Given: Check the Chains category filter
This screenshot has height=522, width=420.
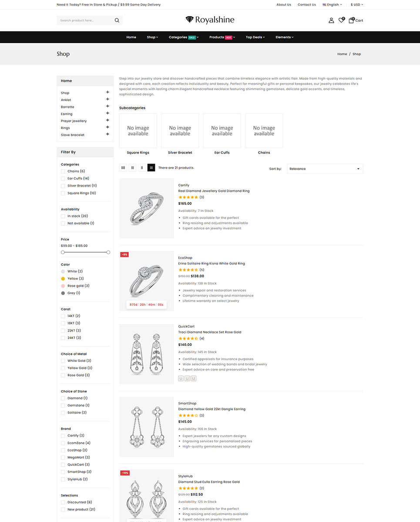Looking at the screenshot, I should coord(63,171).
